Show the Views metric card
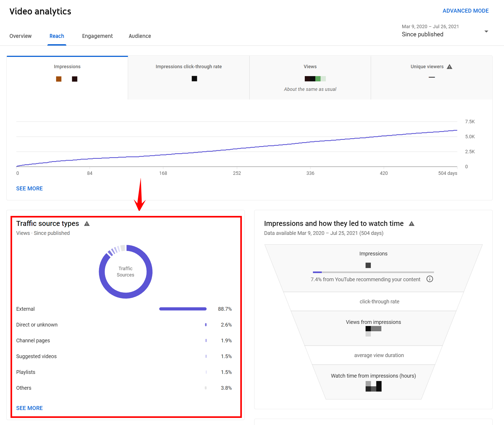This screenshot has height=425, width=504. [310, 77]
